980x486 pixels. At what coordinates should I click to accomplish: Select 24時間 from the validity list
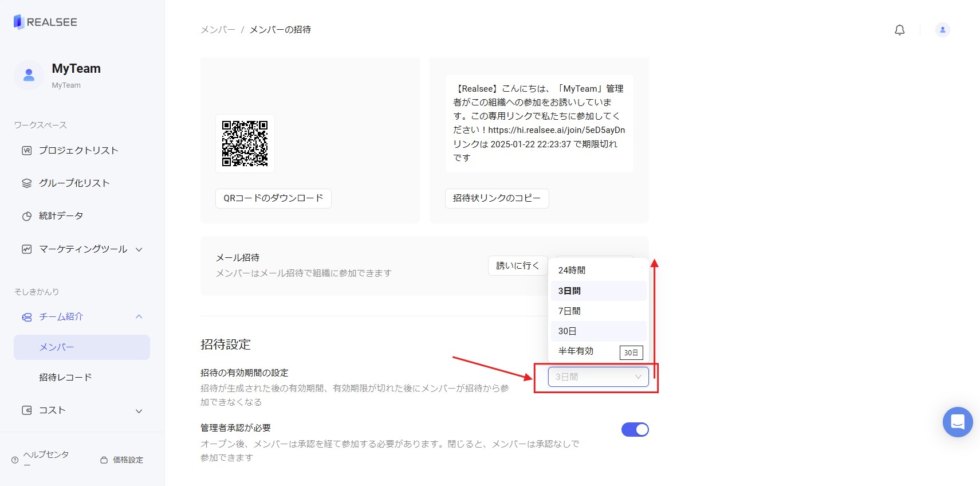[599, 271]
